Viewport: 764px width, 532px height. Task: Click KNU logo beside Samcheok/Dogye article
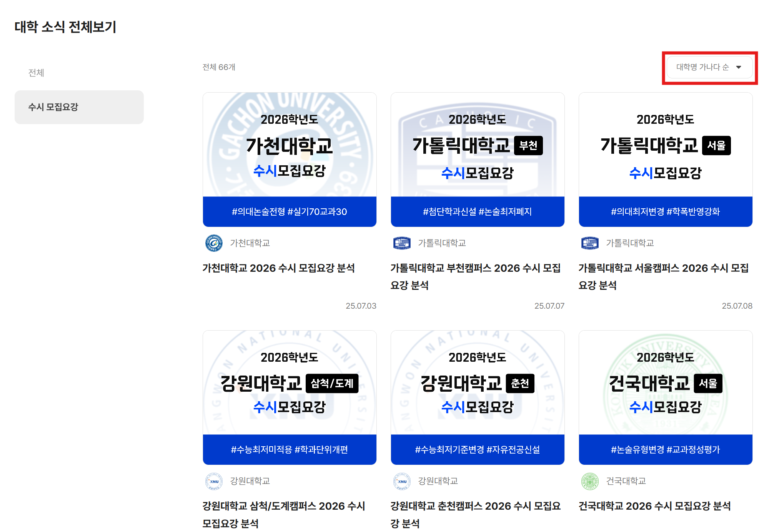[x=214, y=481]
